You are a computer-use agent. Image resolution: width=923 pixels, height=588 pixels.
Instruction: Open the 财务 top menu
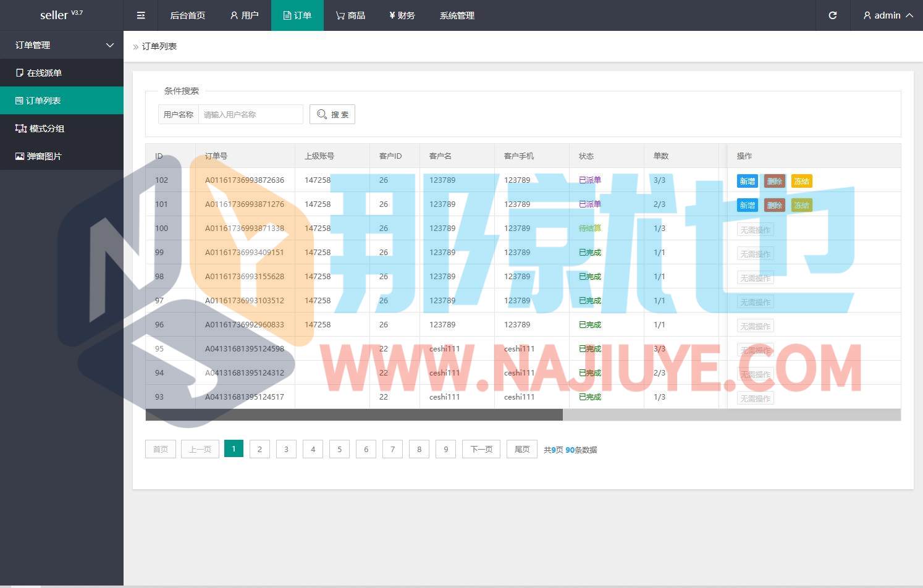click(402, 15)
